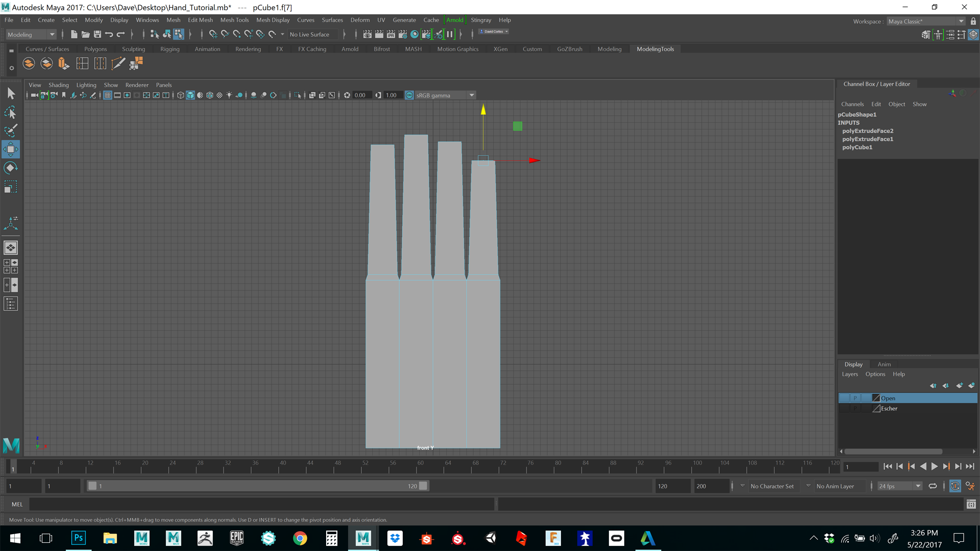Click the Lasso selection tool
This screenshot has width=980, height=551.
pyautogui.click(x=10, y=113)
